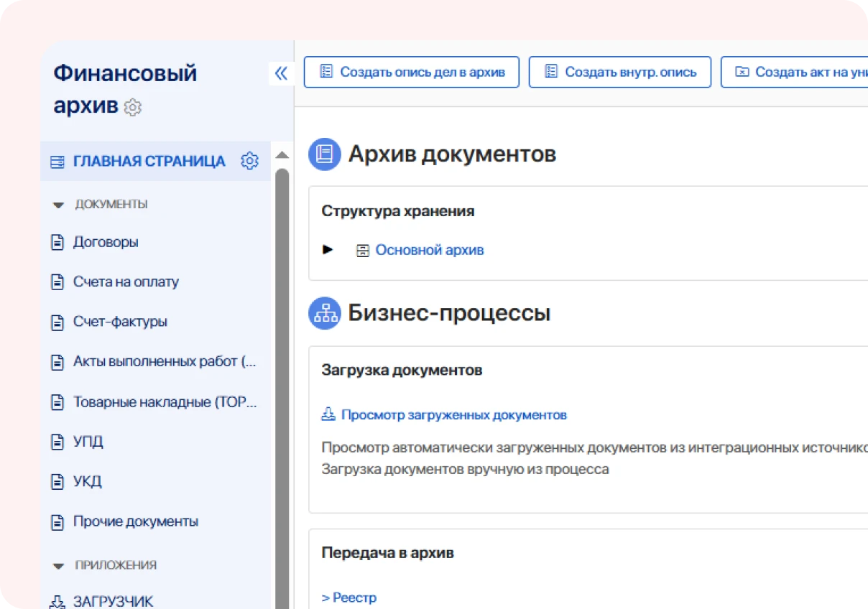Image resolution: width=868 pixels, height=609 pixels.
Task: Click the ЗАГРУЗЧИК download icon in sidebar
Action: click(x=58, y=600)
